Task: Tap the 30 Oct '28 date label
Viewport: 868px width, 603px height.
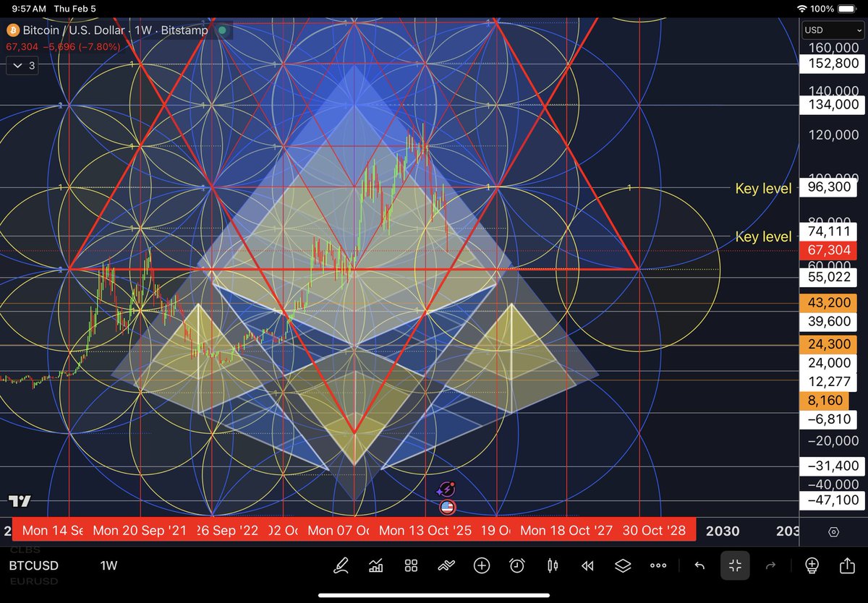Action: pyautogui.click(x=653, y=530)
